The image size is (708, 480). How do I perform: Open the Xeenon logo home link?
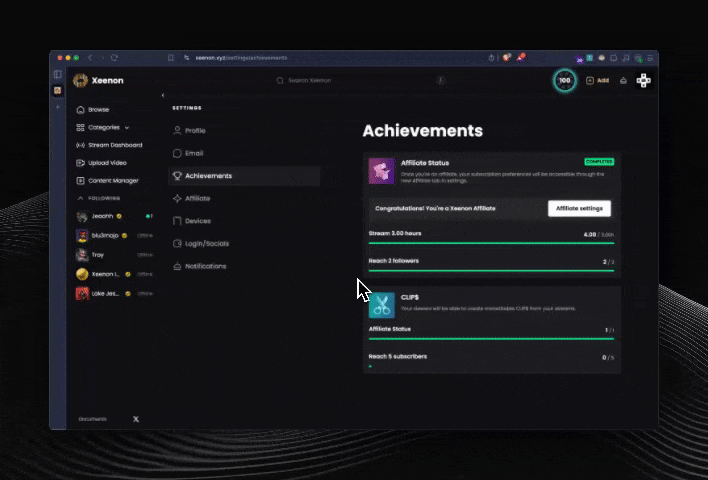pyautogui.click(x=98, y=80)
